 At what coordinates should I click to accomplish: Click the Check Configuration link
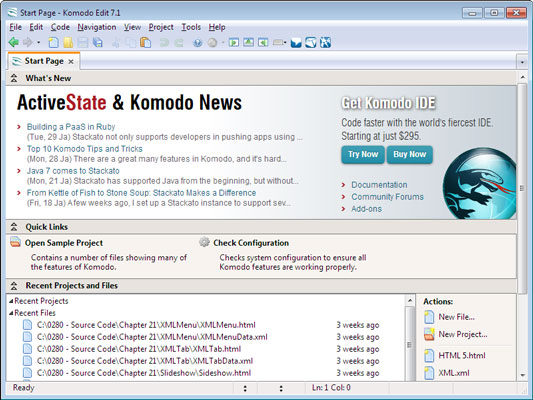tap(251, 243)
